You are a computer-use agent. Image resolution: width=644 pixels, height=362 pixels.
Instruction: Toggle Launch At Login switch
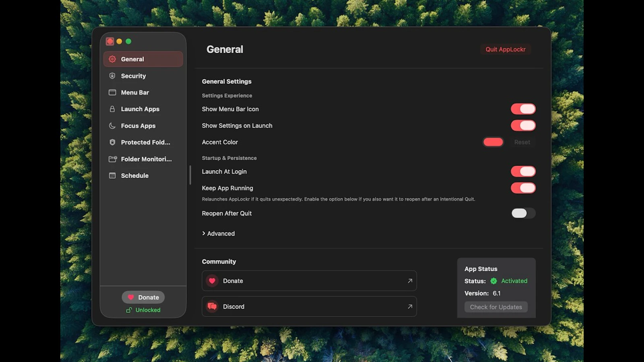click(x=523, y=171)
